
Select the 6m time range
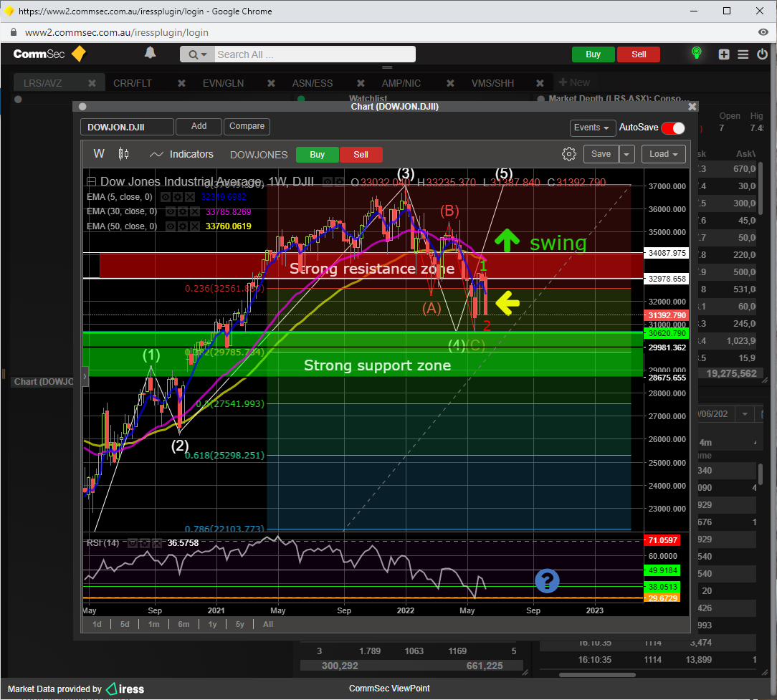pyautogui.click(x=183, y=624)
